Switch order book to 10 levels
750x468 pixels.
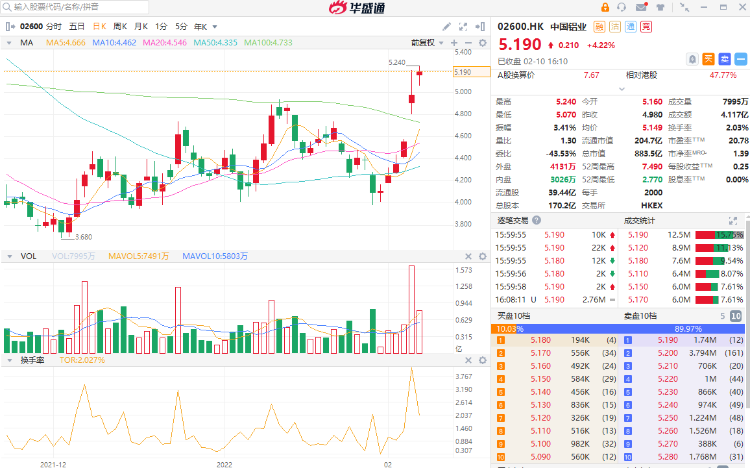click(x=736, y=316)
